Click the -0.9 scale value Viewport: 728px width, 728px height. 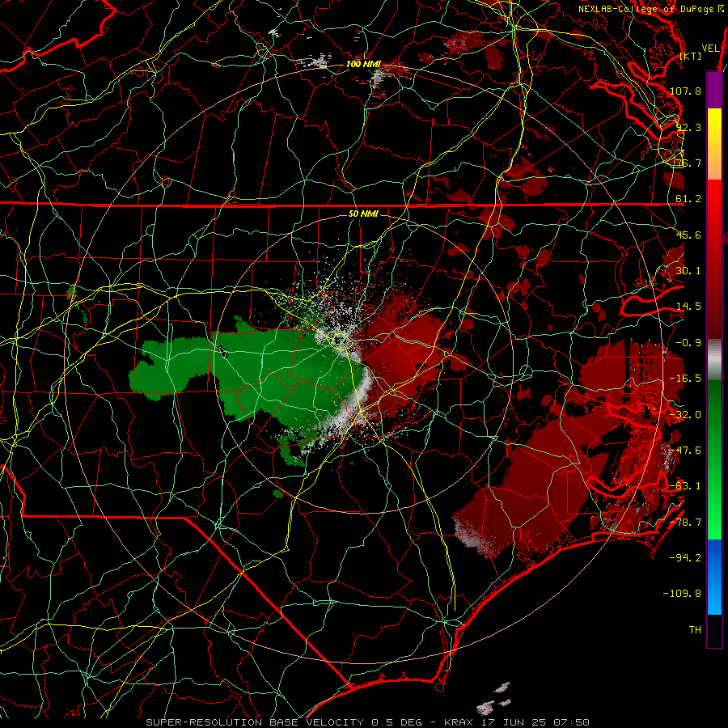click(x=688, y=343)
